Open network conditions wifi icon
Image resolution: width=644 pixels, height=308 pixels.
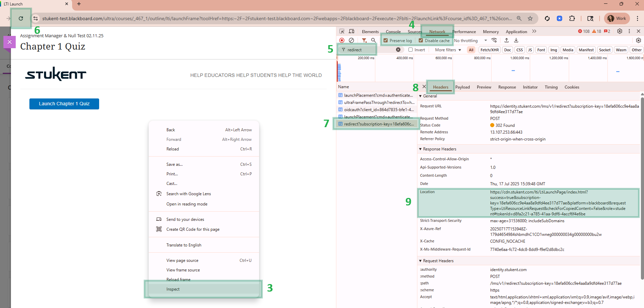pyautogui.click(x=494, y=40)
